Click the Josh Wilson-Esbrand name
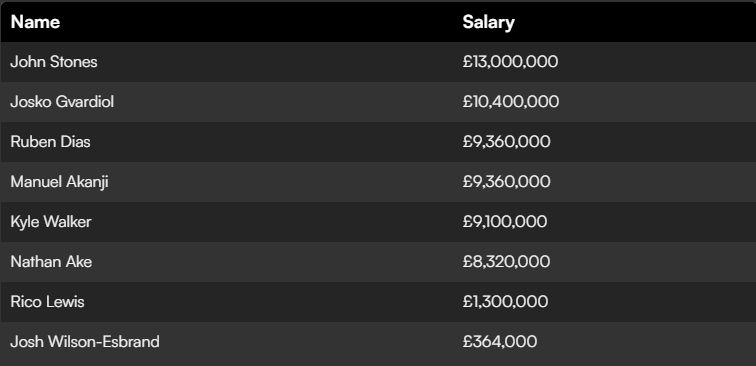 [x=85, y=342]
